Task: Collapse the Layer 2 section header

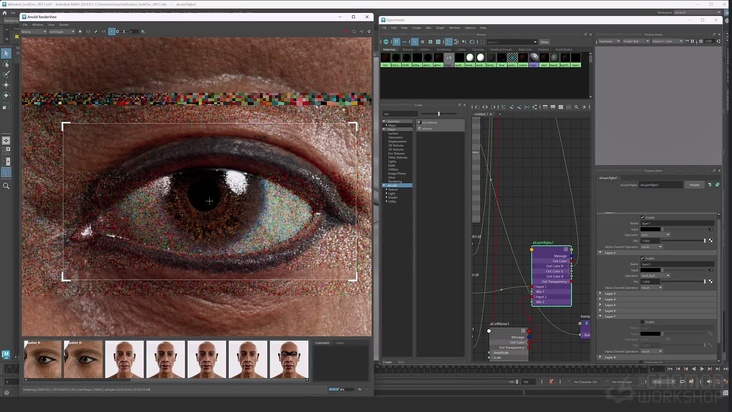Action: pyautogui.click(x=657, y=252)
